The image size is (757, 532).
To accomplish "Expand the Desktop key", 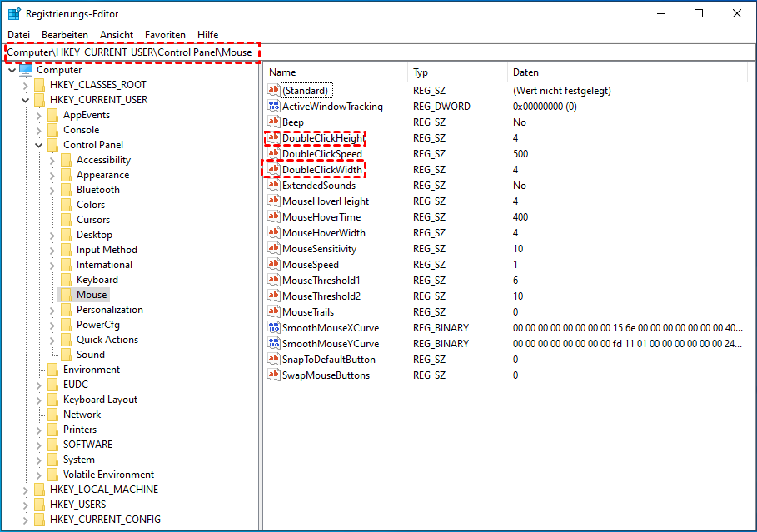I will click(52, 235).
